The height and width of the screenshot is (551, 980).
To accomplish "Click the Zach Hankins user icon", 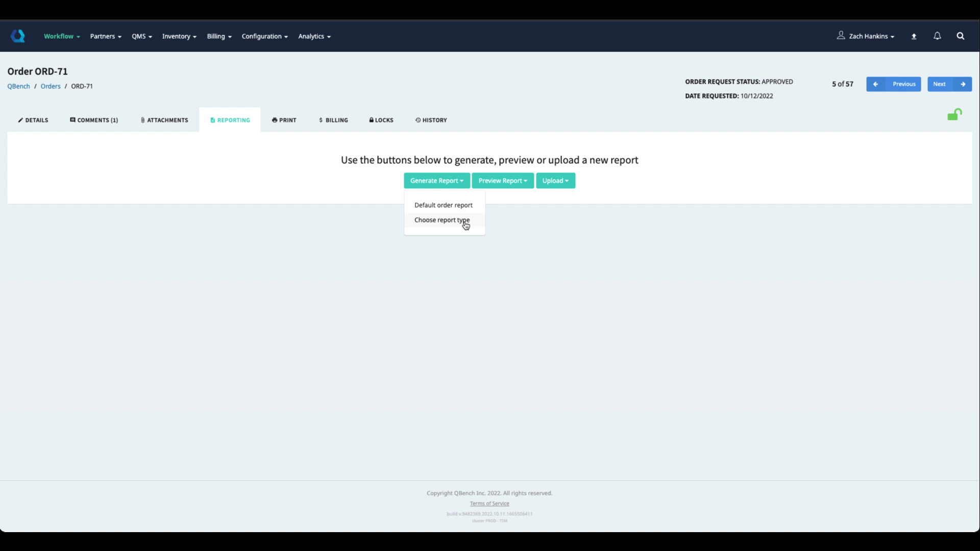I will [841, 36].
